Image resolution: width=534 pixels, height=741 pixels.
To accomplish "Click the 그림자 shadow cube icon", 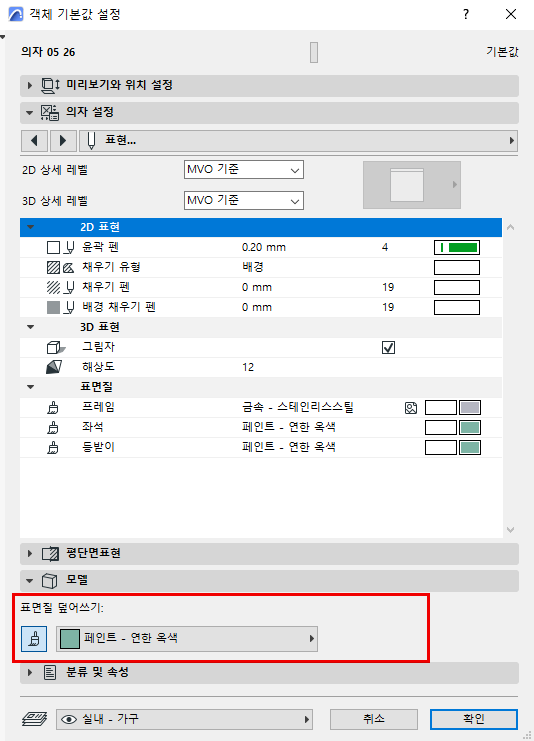I will 55,348.
